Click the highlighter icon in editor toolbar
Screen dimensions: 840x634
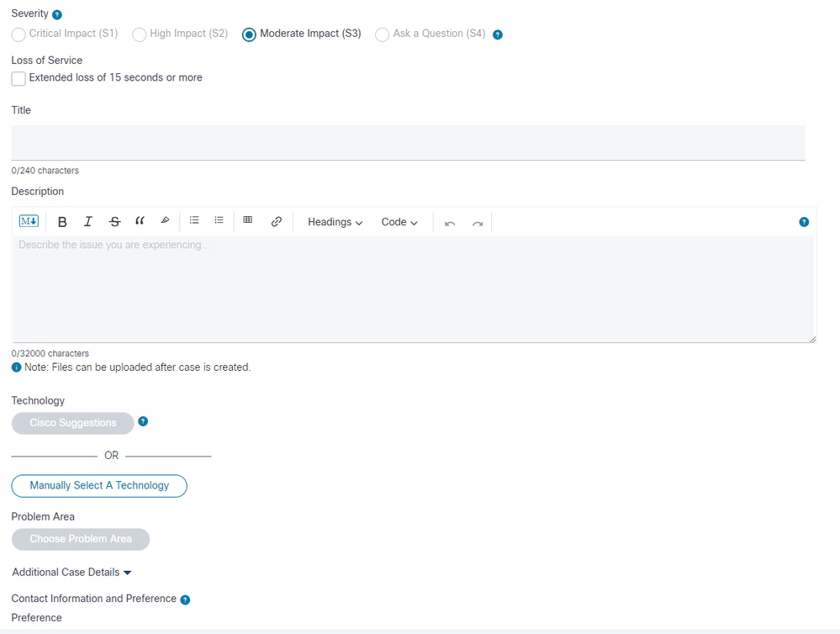165,220
